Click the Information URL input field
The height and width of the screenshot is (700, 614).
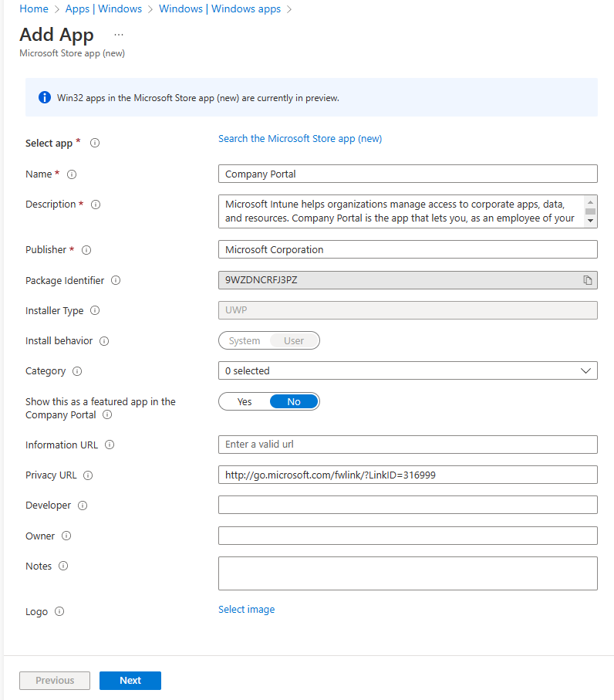point(407,445)
